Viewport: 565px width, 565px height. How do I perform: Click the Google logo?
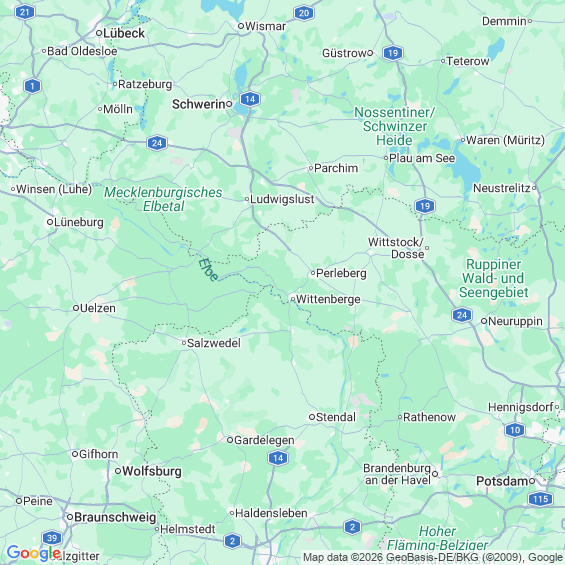click(x=33, y=553)
